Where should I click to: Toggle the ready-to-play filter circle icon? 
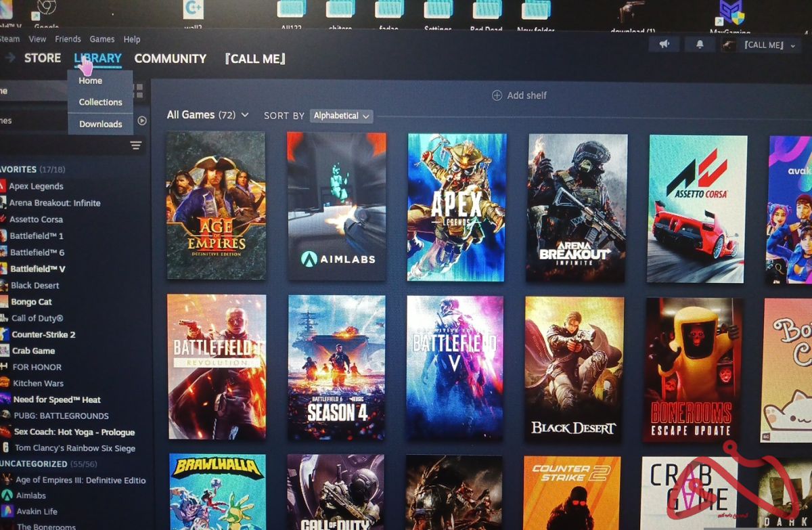142,120
